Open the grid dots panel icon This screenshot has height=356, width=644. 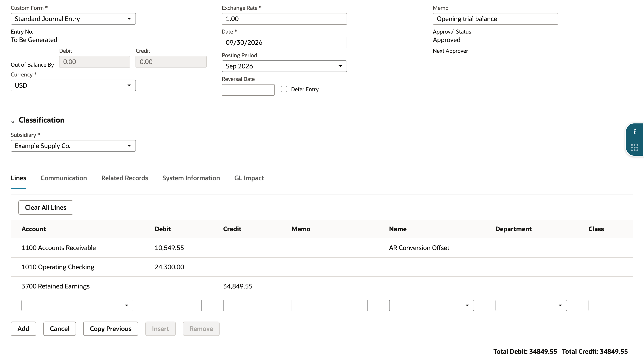[635, 148]
